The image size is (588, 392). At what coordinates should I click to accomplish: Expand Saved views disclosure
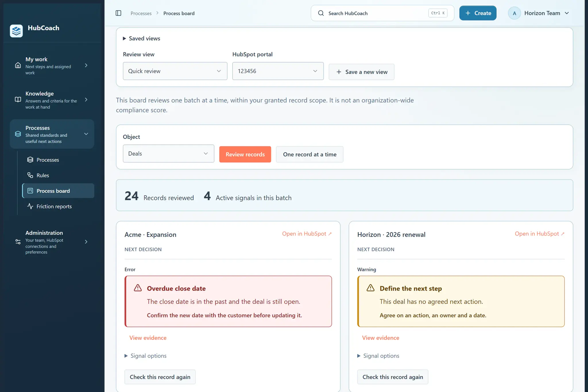click(x=142, y=38)
